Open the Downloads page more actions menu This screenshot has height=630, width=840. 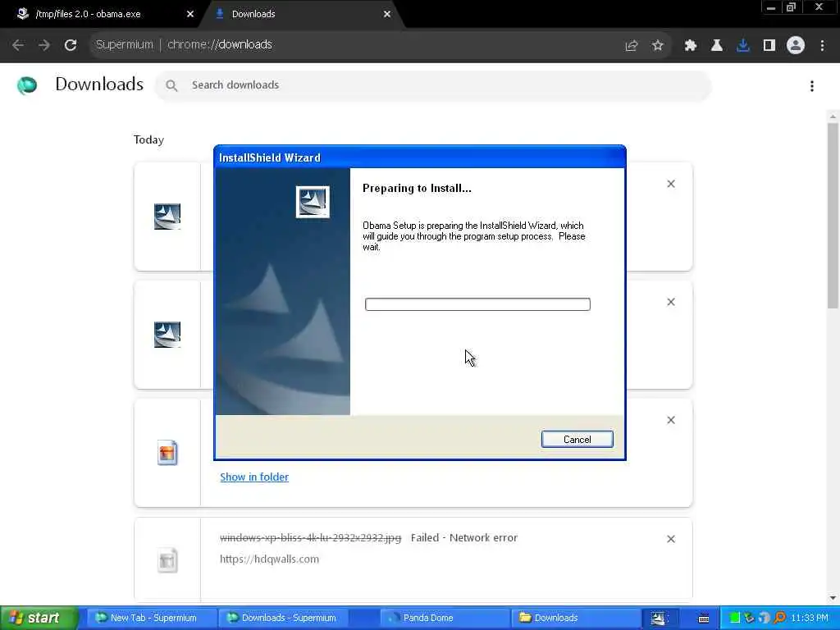[x=812, y=85]
